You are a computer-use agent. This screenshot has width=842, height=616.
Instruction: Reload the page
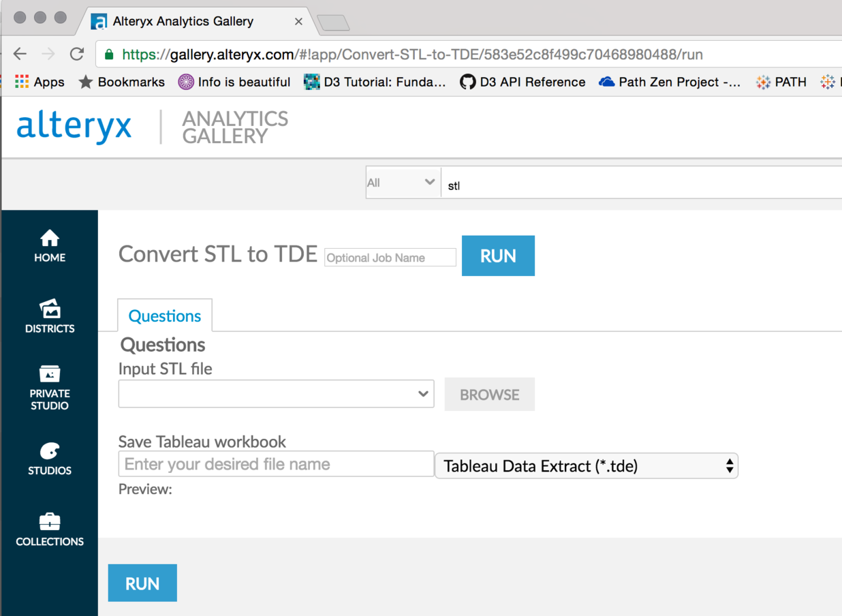(x=77, y=54)
